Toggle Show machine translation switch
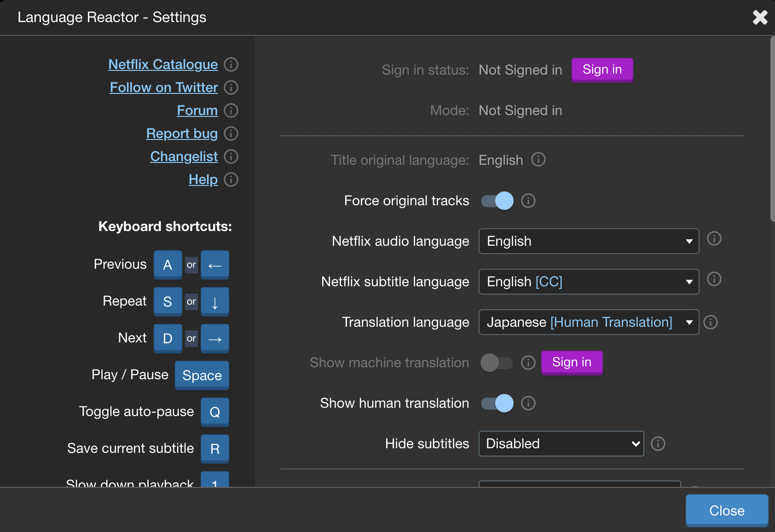This screenshot has height=532, width=775. pyautogui.click(x=497, y=363)
